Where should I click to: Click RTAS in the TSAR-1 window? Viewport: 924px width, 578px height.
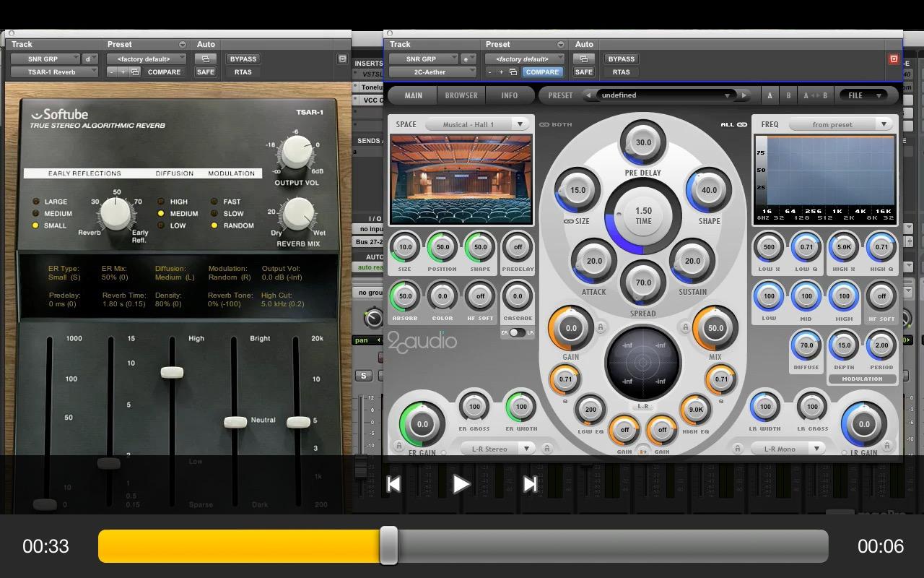click(243, 72)
